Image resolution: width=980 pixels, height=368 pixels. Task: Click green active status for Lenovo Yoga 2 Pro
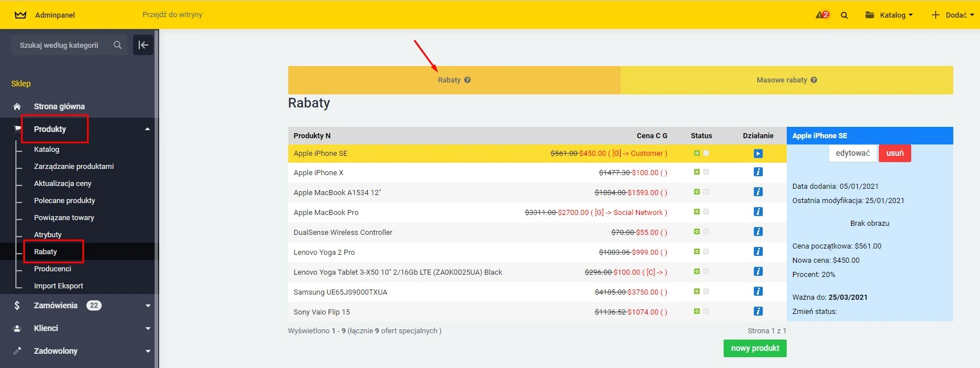pyautogui.click(x=697, y=251)
